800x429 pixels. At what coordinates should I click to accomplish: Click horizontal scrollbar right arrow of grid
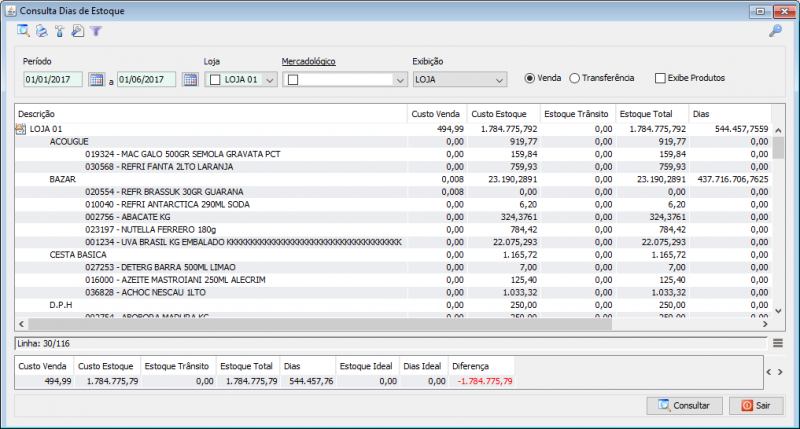765,324
